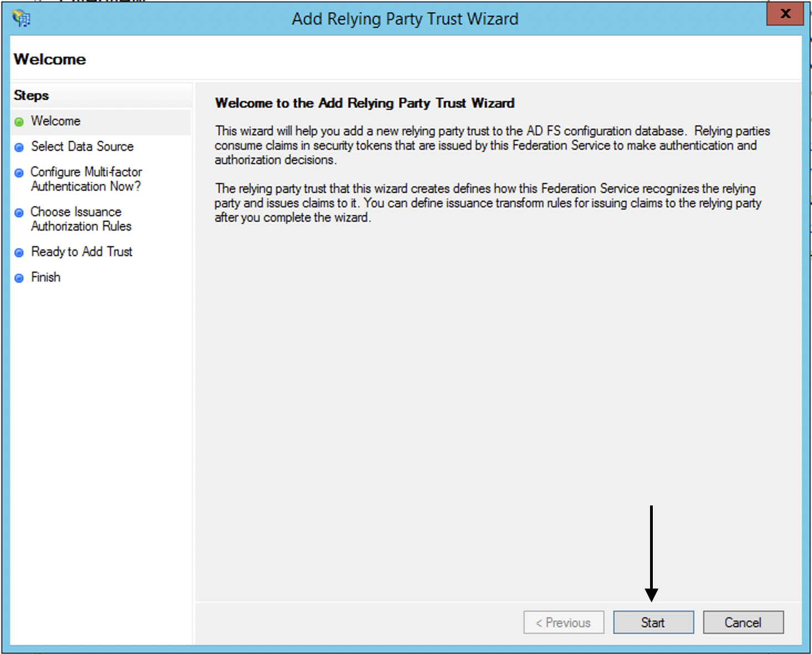
Task: Click the AD FS wizard icon in title bar
Action: 21,18
